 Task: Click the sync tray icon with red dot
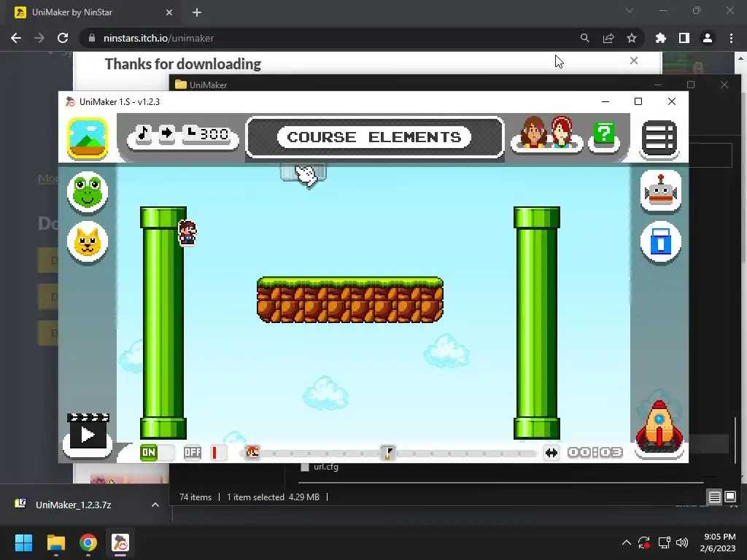click(644, 542)
